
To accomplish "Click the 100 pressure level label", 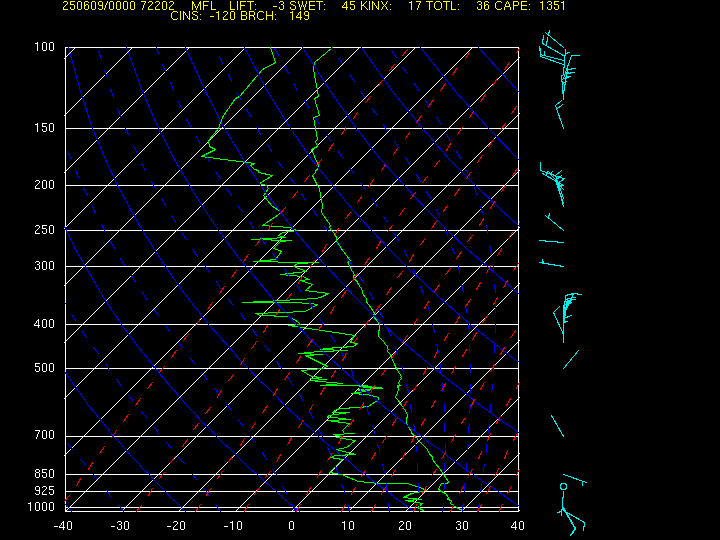I will [x=45, y=47].
